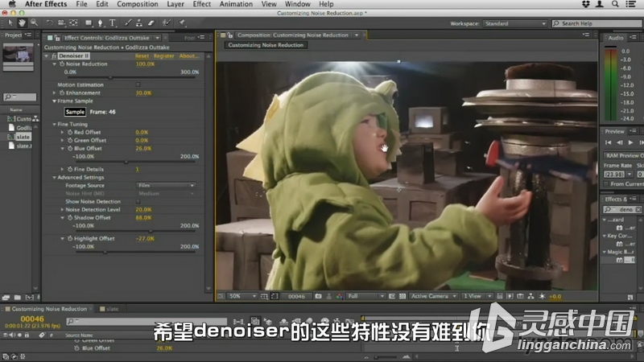Click the Sample button
The image size is (644, 362).
coord(75,112)
